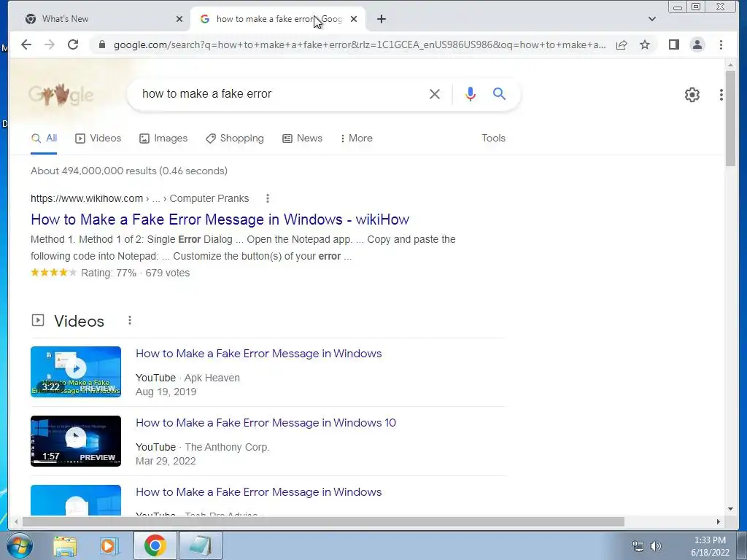Select the Chrome taskbar button
Viewport: 747px width, 560px height.
[x=155, y=545]
